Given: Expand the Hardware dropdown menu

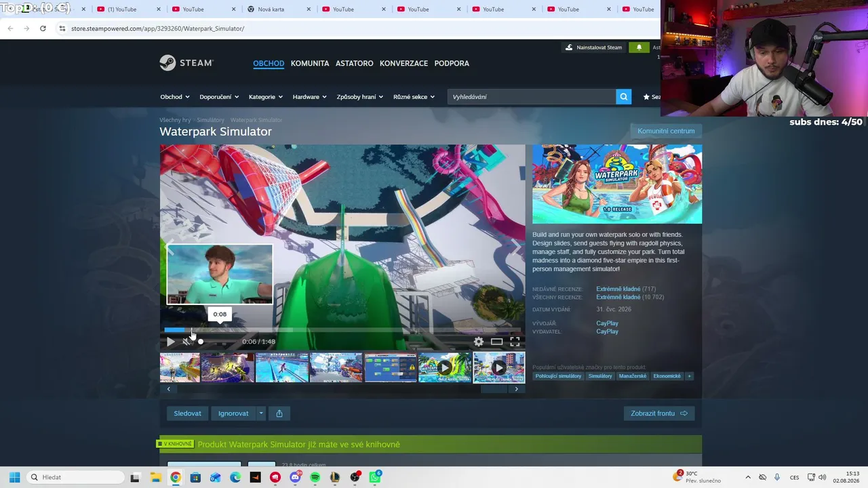Looking at the screenshot, I should coord(310,97).
